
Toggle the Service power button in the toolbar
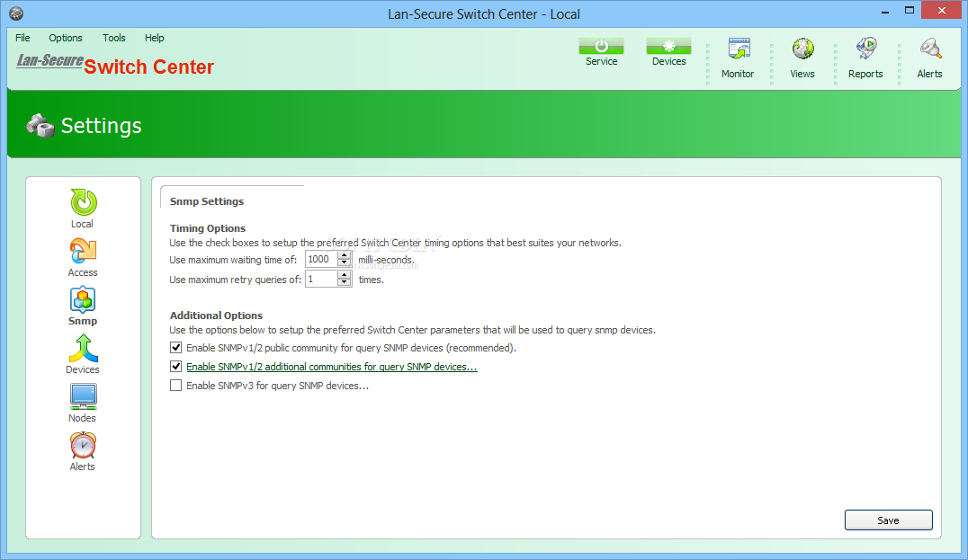point(601,46)
